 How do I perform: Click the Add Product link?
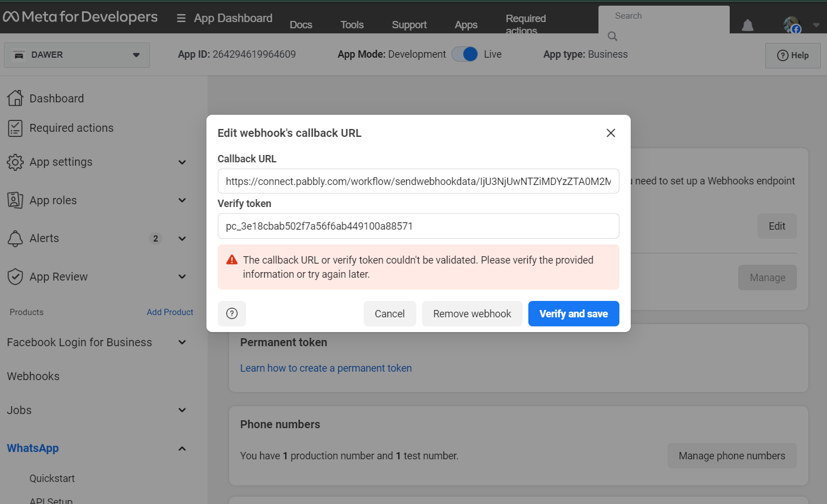(x=170, y=312)
